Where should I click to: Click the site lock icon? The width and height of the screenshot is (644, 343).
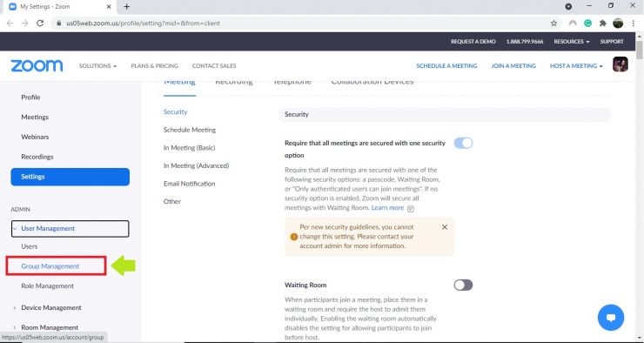tap(58, 23)
